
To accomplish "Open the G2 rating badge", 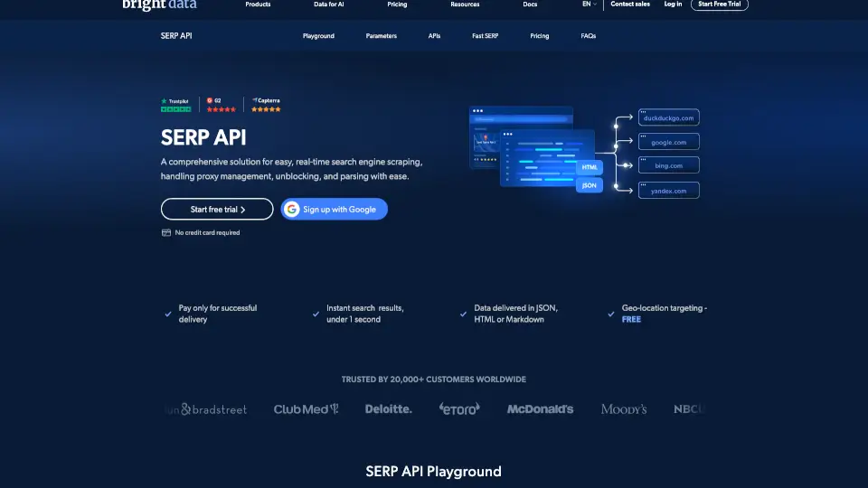I will [221, 105].
